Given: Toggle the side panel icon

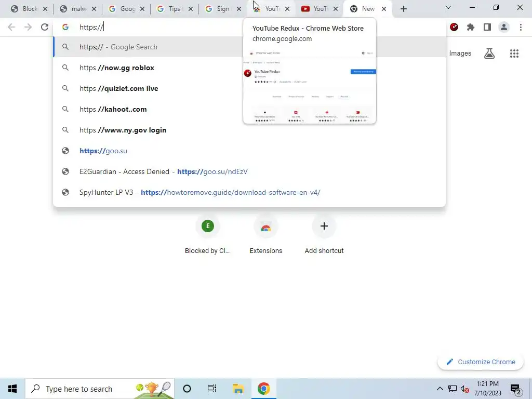Looking at the screenshot, I should click(x=487, y=27).
